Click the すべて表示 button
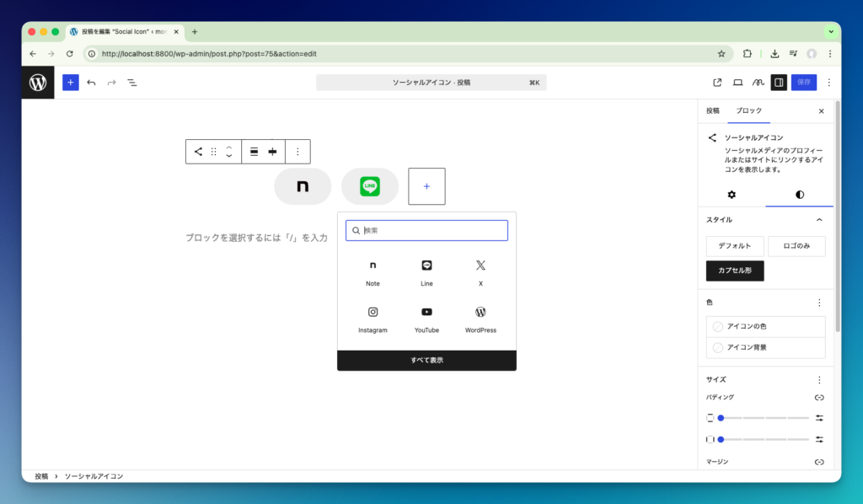This screenshot has height=504, width=863. coord(426,360)
